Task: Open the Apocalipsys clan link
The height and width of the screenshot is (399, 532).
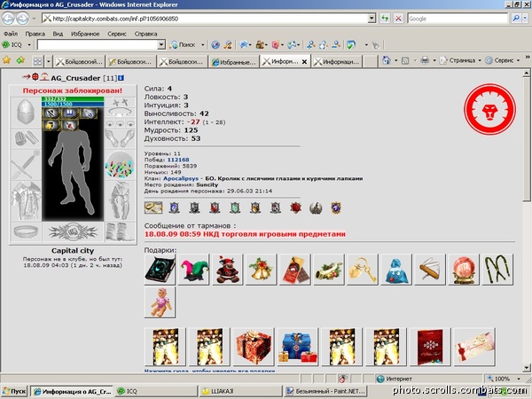Action: click(181, 178)
